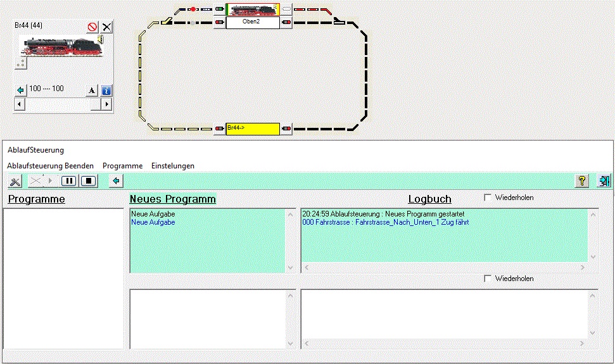Image resolution: width=615 pixels, height=364 pixels.
Task: Toggle the turnout switch right of Oben2 track
Action: click(x=339, y=21)
